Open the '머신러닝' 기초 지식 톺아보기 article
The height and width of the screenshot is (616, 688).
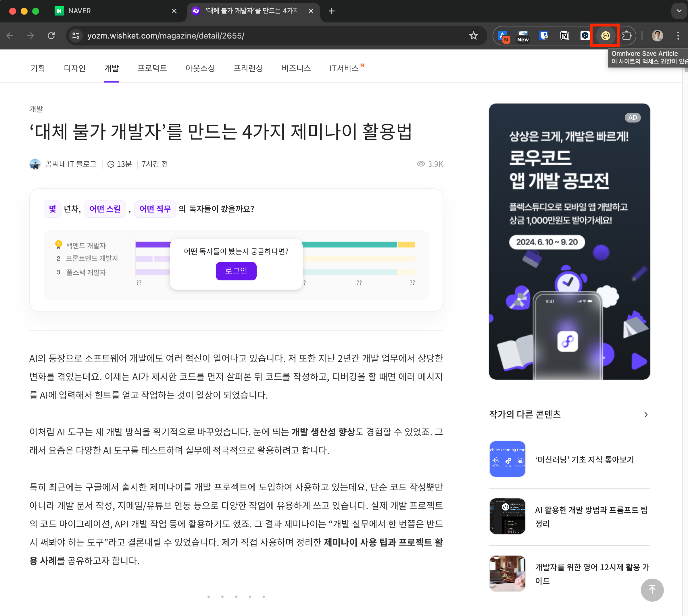click(584, 459)
